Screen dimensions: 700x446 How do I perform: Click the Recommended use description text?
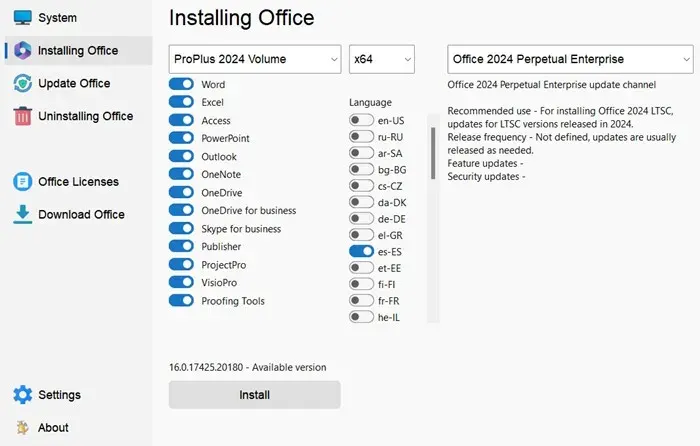click(x=560, y=117)
